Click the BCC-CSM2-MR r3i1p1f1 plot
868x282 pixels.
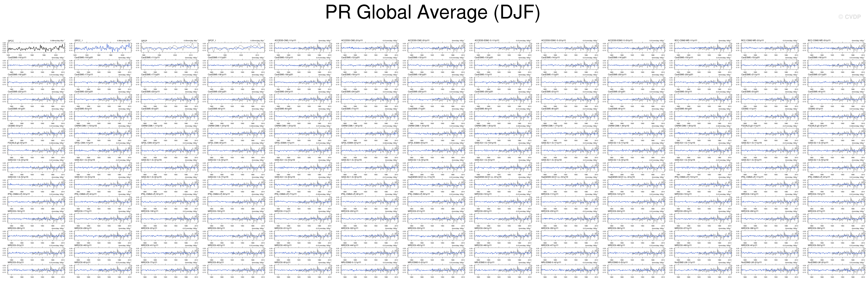(836, 48)
